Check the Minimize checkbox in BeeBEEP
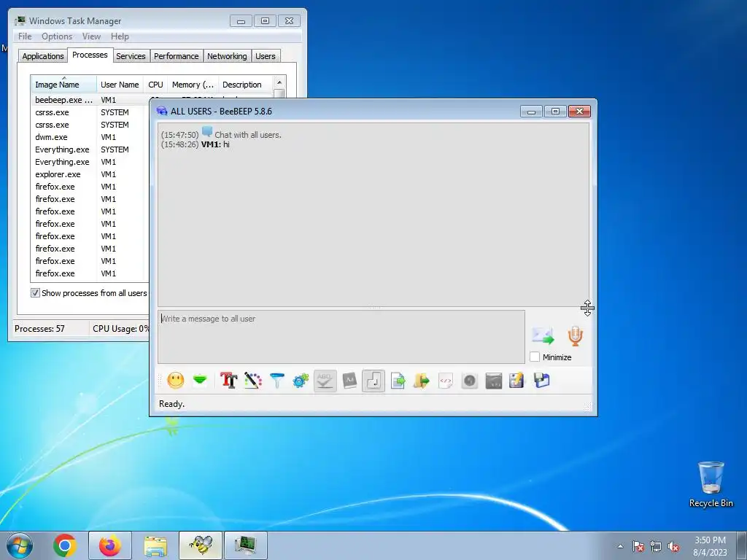Image resolution: width=747 pixels, height=560 pixels. [x=535, y=357]
